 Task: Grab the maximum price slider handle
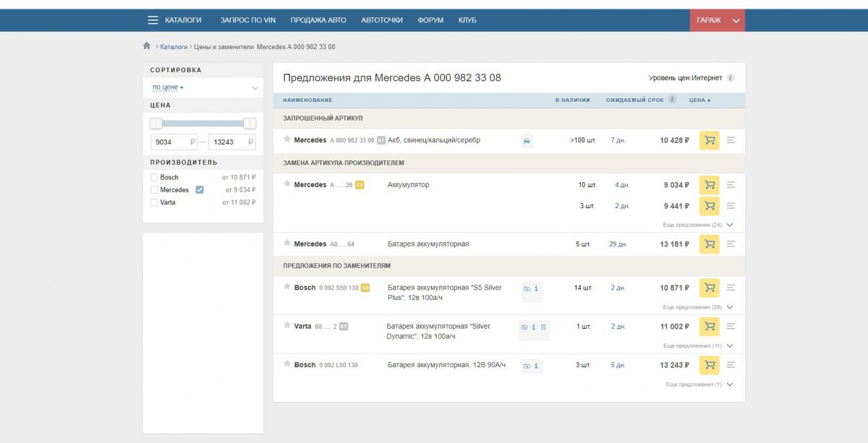(x=250, y=124)
